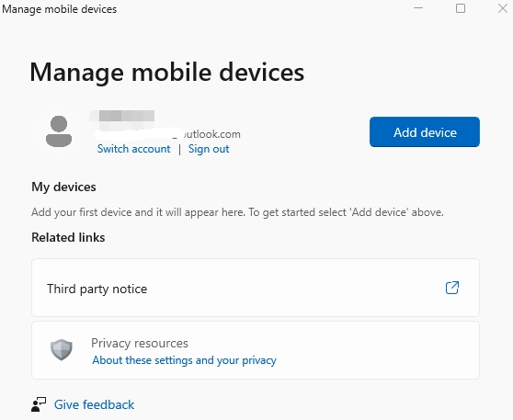Close the Manage mobile devices window
This screenshot has width=513, height=420.
(x=503, y=8)
